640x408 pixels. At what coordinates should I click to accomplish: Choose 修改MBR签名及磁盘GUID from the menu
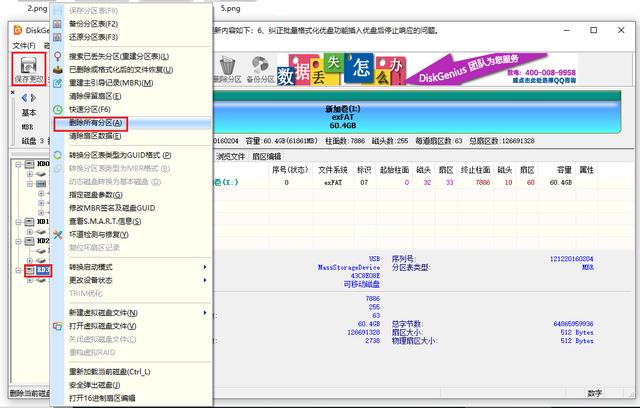(112, 208)
